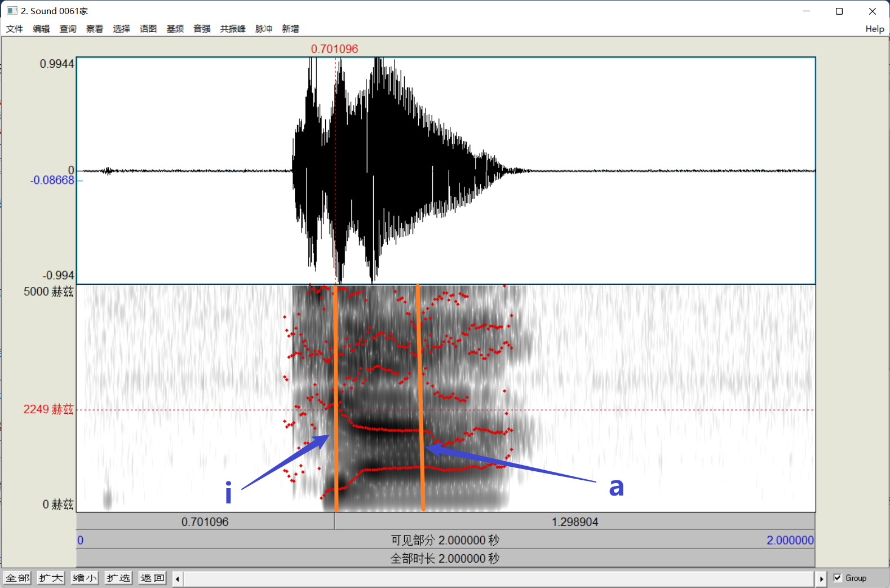890x588 pixels.
Task: Click the horizontal scrollbar track
Action: coord(499,578)
